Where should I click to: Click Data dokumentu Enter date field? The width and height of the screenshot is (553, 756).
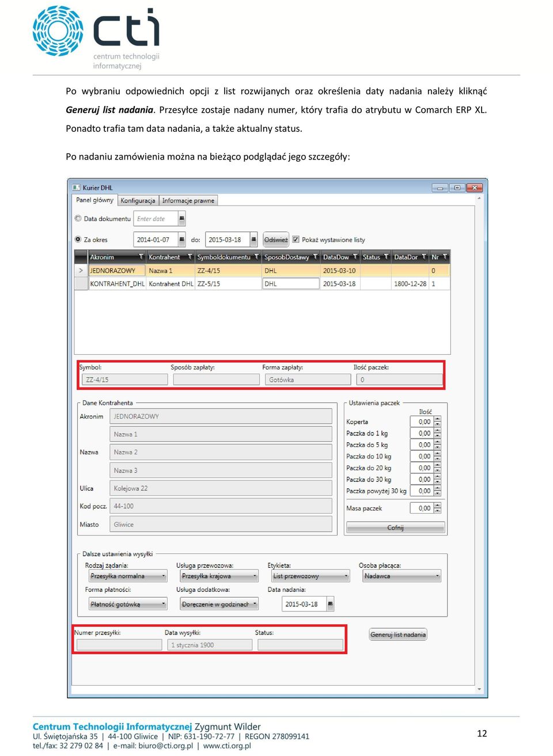coord(156,219)
